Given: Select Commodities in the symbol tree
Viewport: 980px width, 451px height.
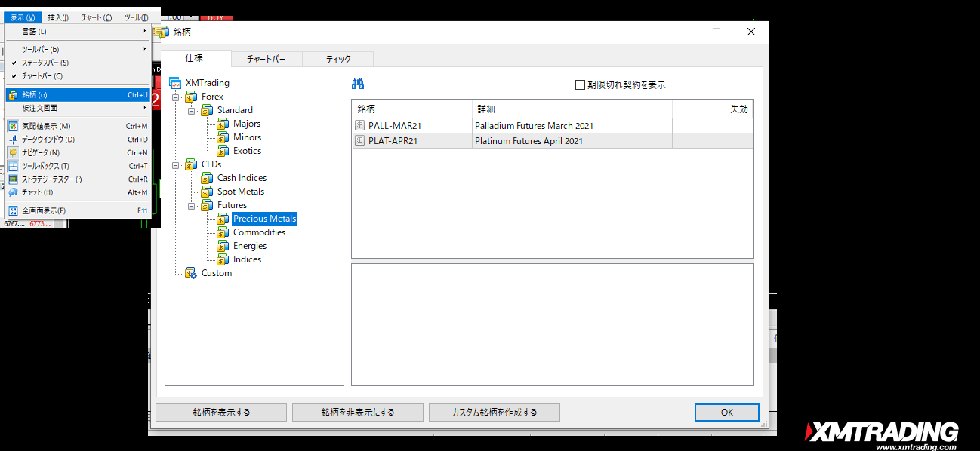Looking at the screenshot, I should (x=259, y=232).
